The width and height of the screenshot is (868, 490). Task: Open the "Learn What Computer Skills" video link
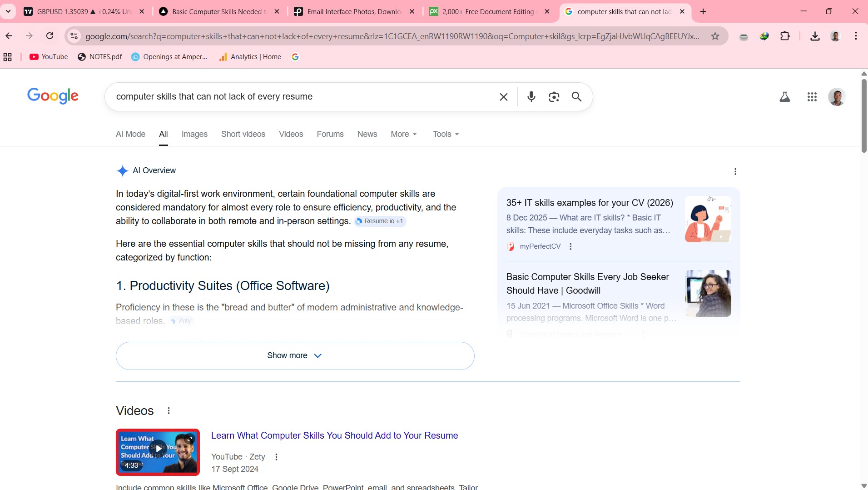334,435
